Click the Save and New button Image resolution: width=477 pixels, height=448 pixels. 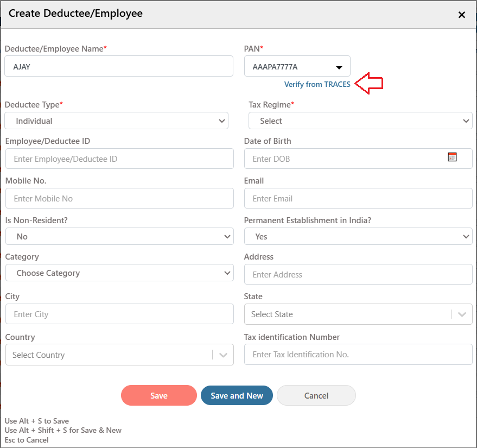pyautogui.click(x=237, y=395)
